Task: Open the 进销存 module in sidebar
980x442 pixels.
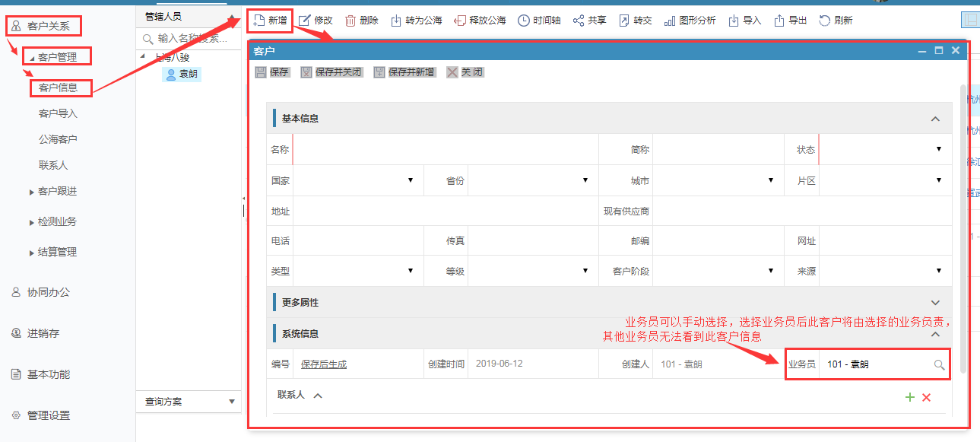Action: pos(43,333)
